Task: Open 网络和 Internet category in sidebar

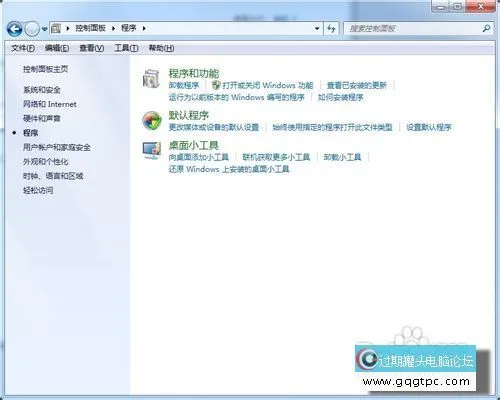Action: coord(50,104)
